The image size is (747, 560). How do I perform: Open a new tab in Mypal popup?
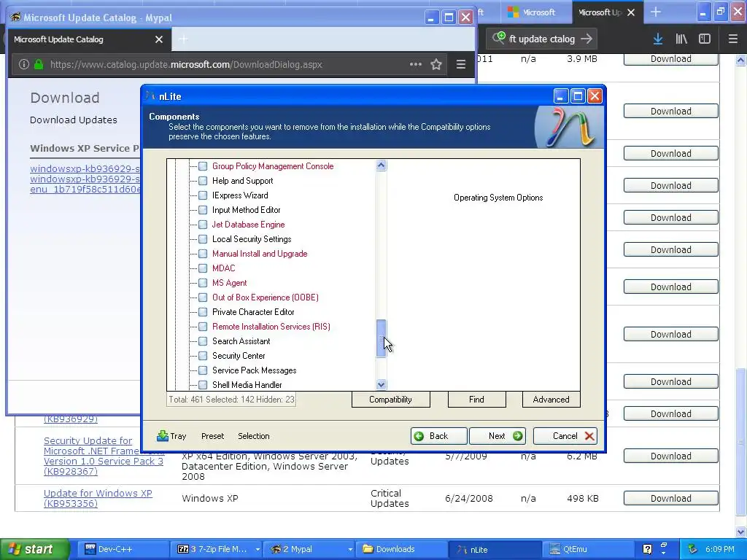click(183, 39)
